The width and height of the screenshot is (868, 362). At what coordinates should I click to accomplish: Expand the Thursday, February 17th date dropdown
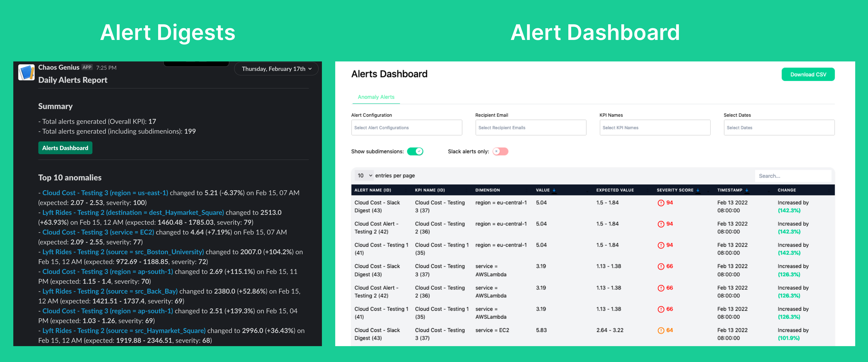[276, 69]
